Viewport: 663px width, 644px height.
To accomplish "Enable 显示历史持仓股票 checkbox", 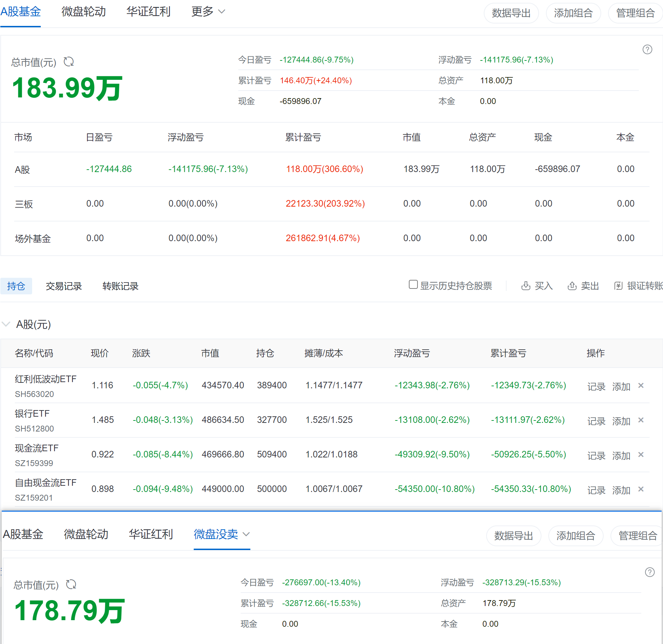I will [413, 284].
